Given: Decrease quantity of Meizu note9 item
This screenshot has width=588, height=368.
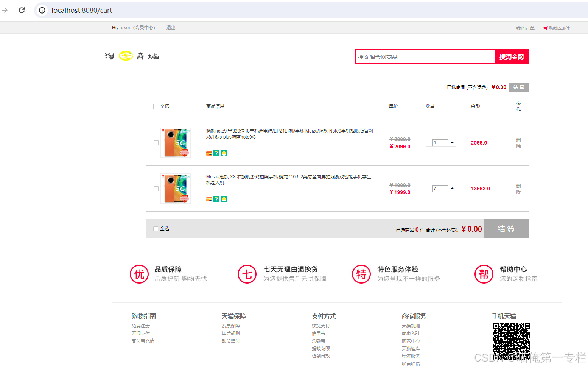Looking at the screenshot, I should [x=428, y=143].
